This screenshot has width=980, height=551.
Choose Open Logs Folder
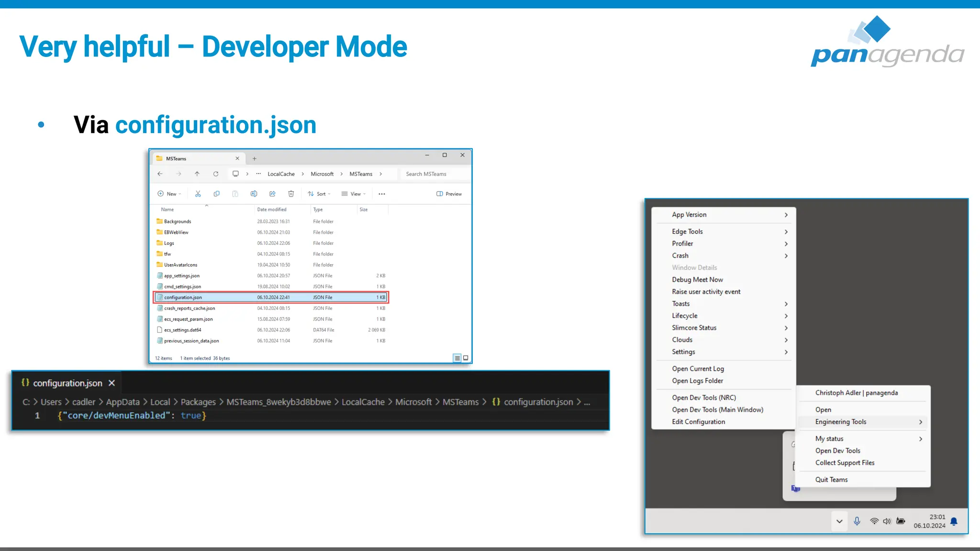tap(724, 381)
